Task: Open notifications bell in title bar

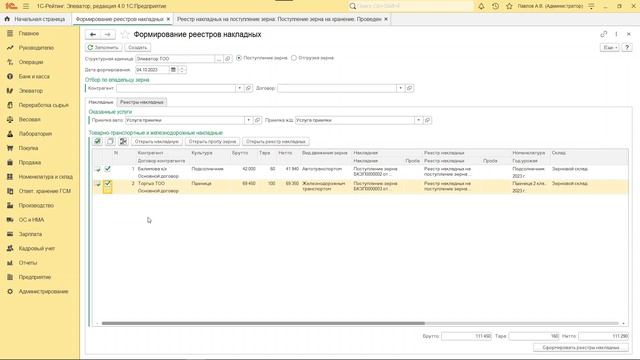Action: (481, 6)
